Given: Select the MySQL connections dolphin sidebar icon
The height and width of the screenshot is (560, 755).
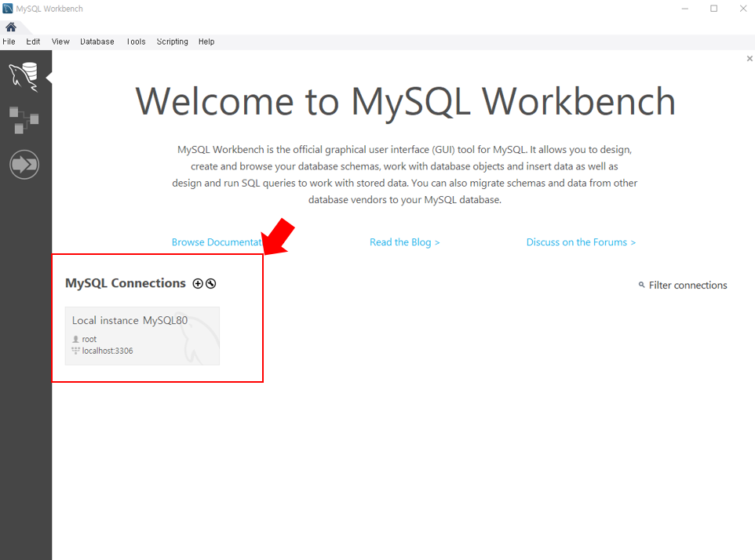Looking at the screenshot, I should [24, 77].
